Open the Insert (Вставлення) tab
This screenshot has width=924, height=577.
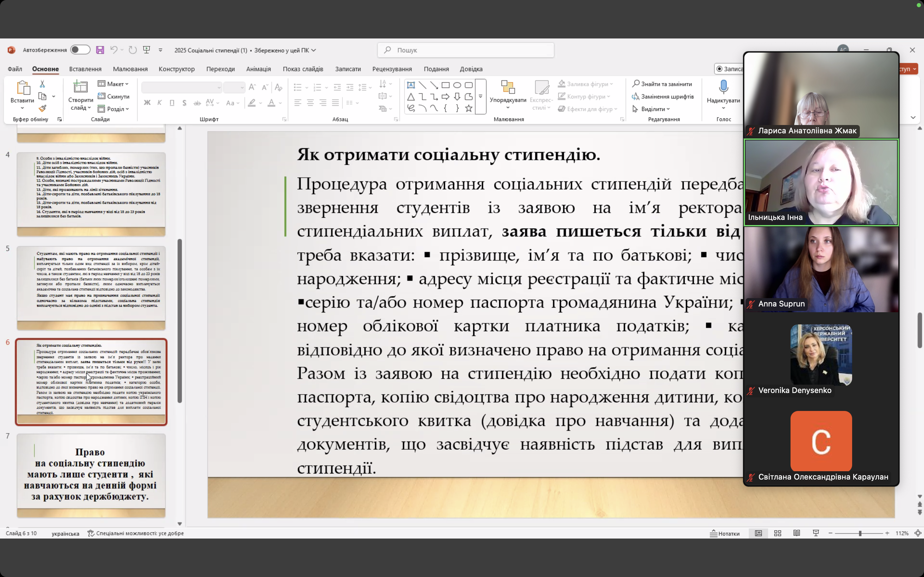click(x=85, y=69)
